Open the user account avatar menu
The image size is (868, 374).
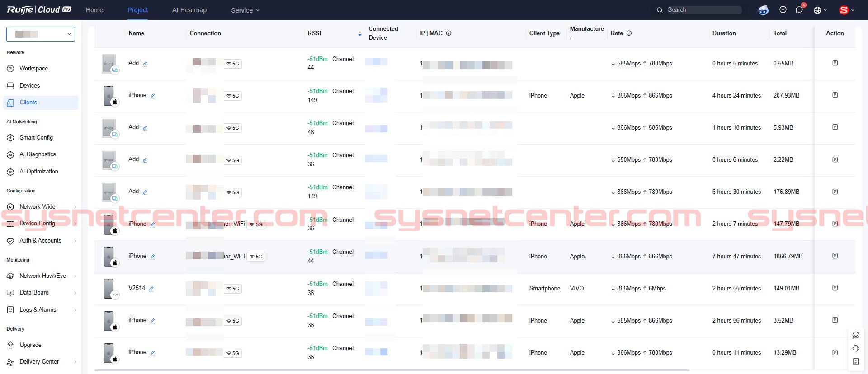(x=846, y=10)
